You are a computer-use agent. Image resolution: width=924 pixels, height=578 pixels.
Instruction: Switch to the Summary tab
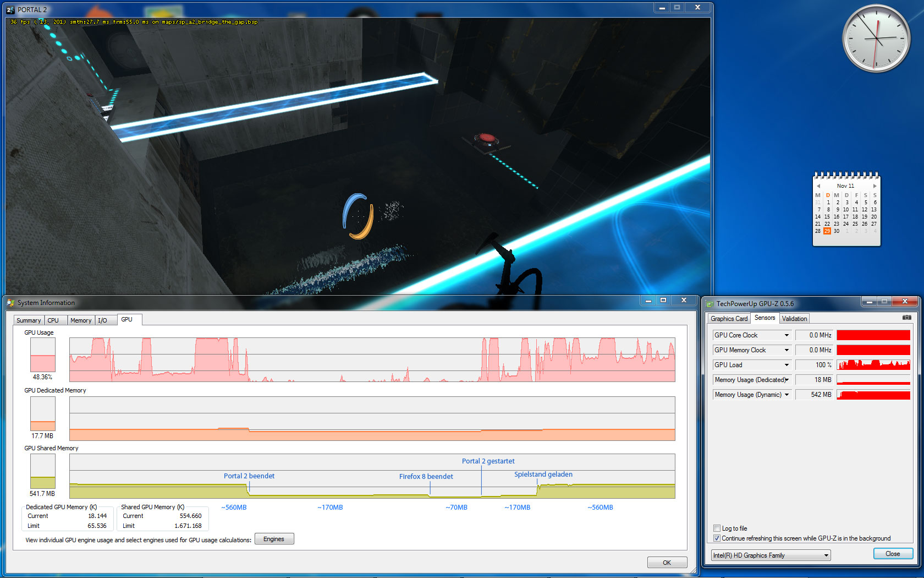pyautogui.click(x=29, y=320)
